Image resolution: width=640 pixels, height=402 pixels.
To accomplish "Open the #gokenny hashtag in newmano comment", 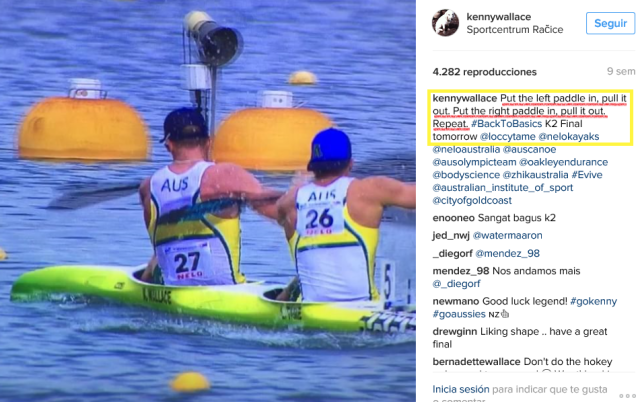I will [593, 302].
